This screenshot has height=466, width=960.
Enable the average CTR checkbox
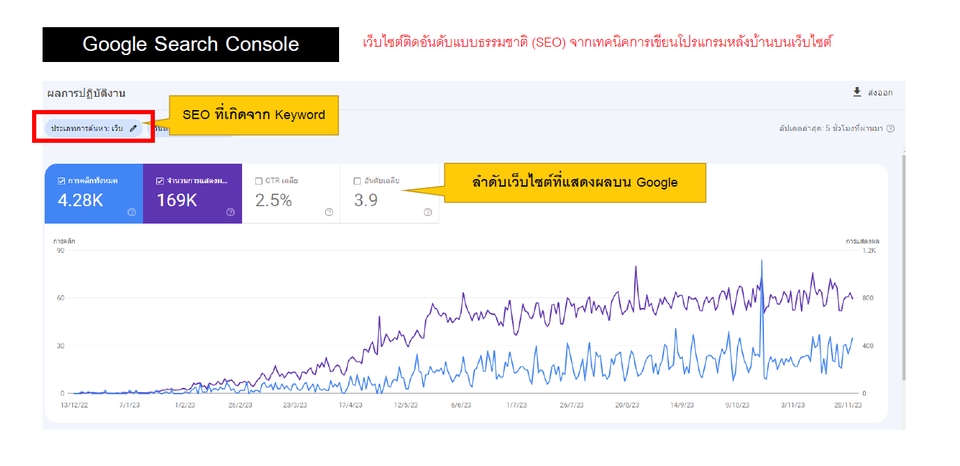pyautogui.click(x=259, y=181)
